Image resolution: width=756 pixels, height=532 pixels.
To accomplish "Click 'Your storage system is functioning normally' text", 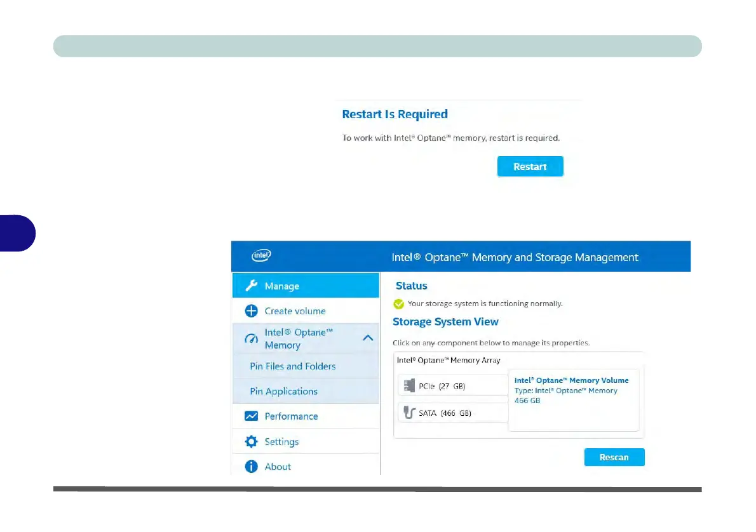I will [485, 303].
